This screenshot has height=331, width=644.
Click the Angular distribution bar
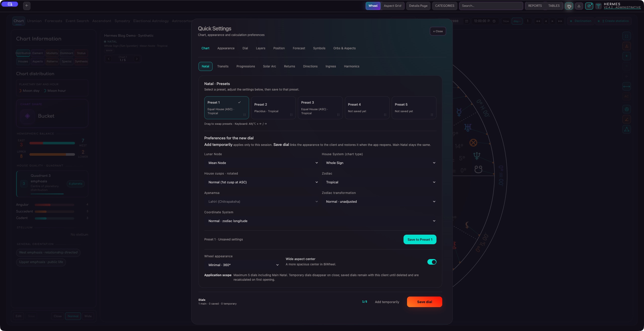point(54,205)
